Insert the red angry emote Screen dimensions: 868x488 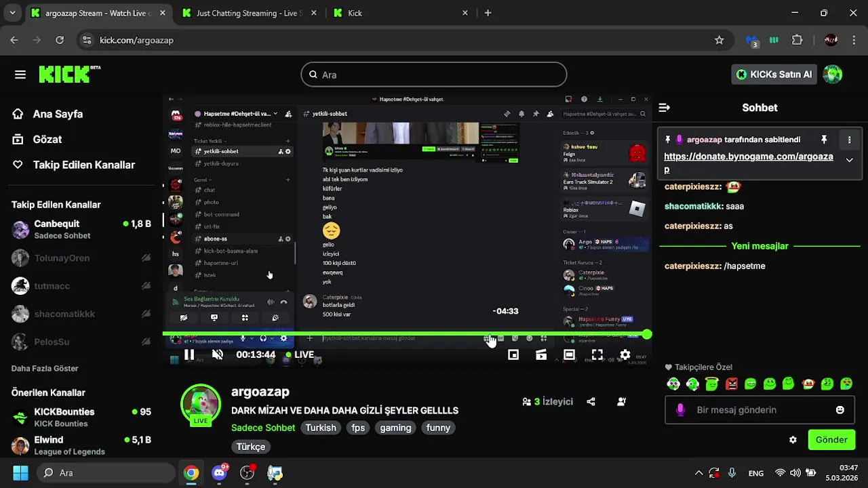[731, 384]
